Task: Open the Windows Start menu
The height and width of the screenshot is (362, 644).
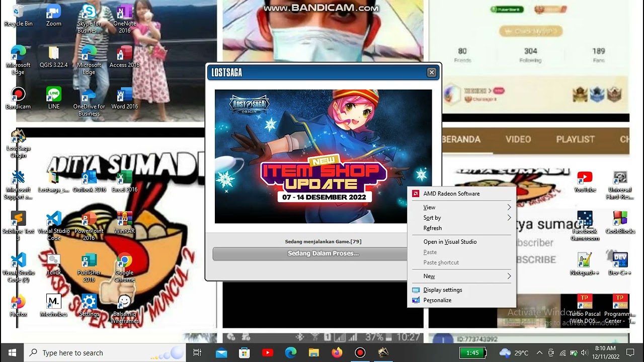Action: pyautogui.click(x=12, y=352)
